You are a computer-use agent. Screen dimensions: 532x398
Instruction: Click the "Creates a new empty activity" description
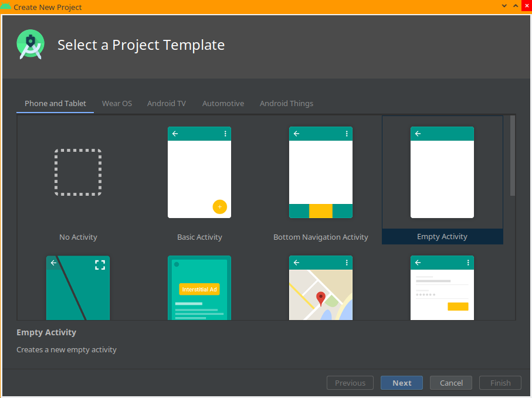coord(66,349)
